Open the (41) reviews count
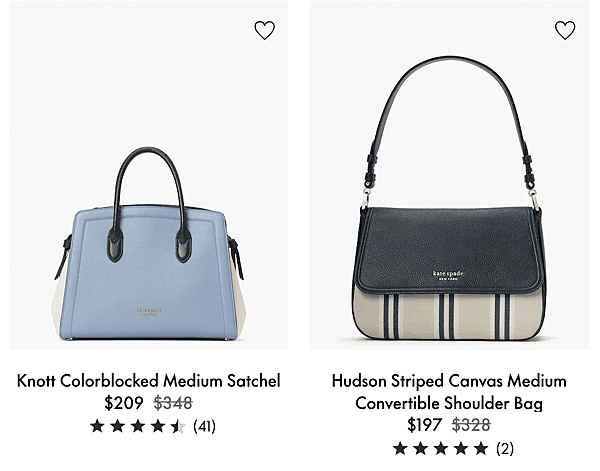This screenshot has width=600, height=471. [x=204, y=426]
